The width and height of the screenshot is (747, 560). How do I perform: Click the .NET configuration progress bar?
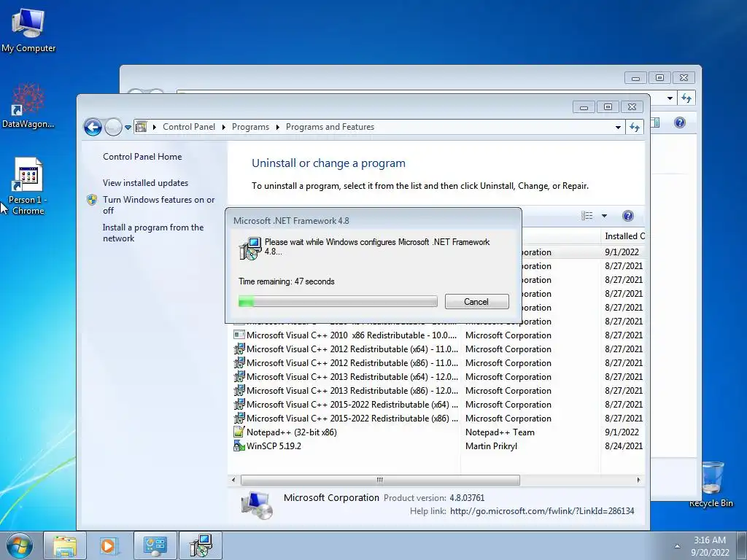coord(338,301)
